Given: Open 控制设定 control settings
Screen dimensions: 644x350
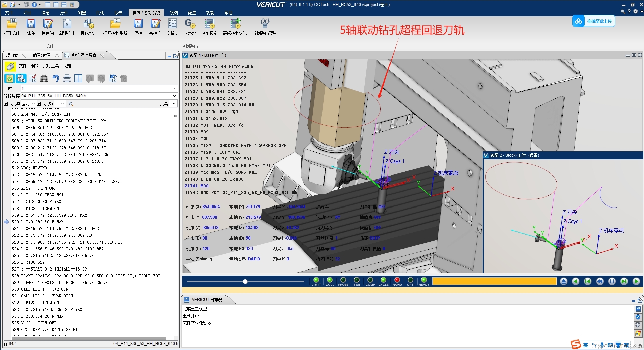Looking at the screenshot, I should point(209,27).
